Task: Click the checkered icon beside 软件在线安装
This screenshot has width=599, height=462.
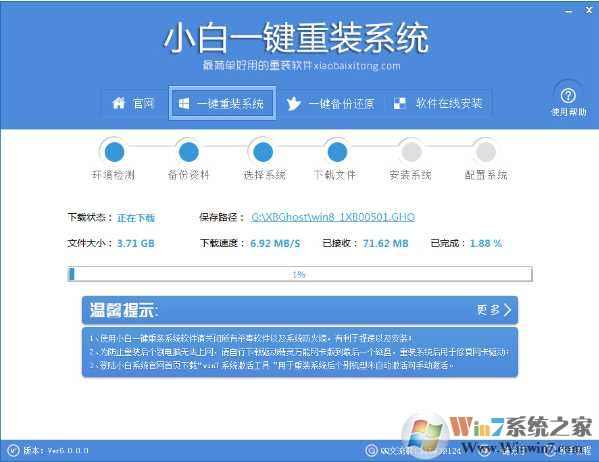Action: [x=400, y=103]
